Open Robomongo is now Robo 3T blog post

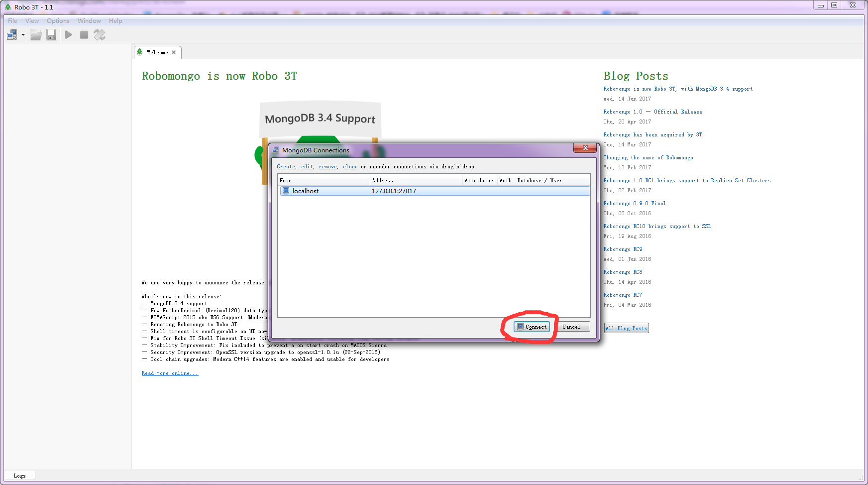(x=678, y=89)
